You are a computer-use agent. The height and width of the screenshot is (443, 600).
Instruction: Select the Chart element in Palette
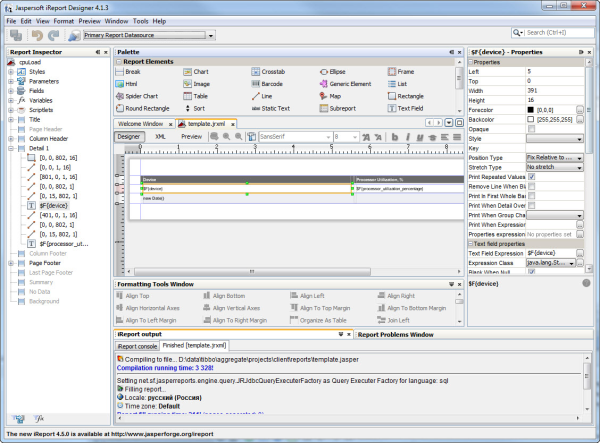coord(196,72)
